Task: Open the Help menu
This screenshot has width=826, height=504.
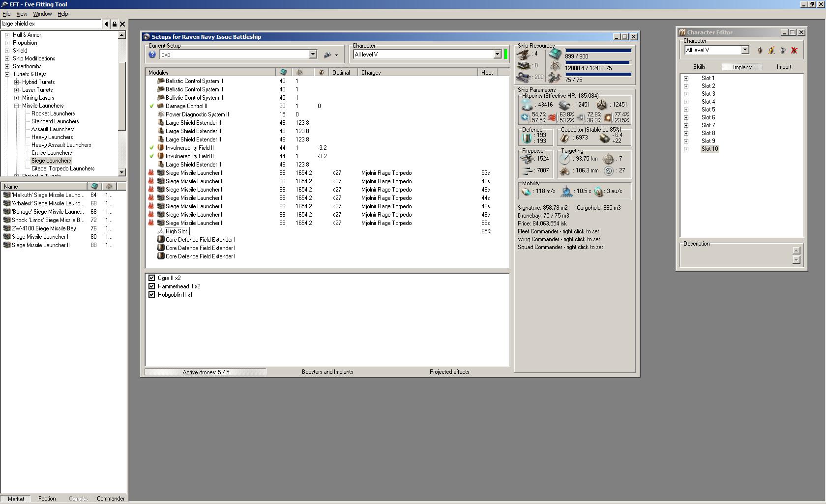Action: 63,14
